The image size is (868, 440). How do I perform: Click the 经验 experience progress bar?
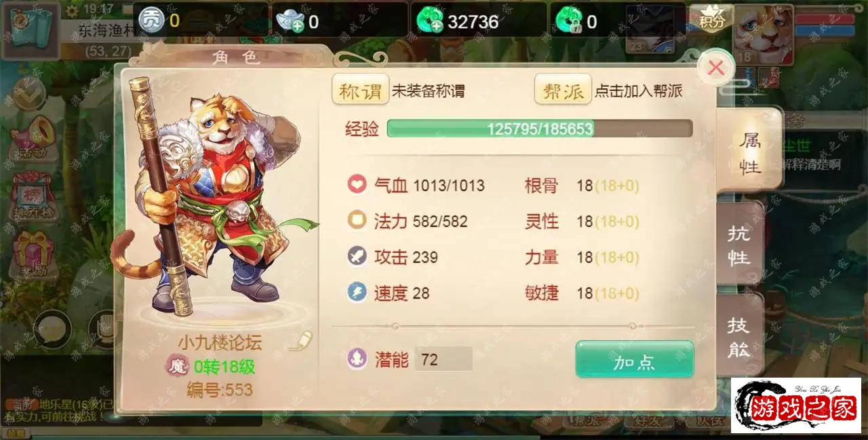[540, 129]
